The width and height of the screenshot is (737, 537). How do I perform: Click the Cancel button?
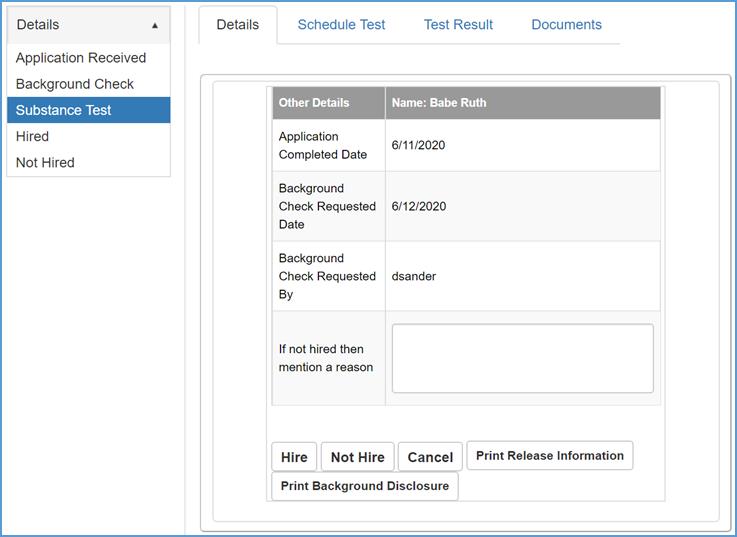coord(430,457)
